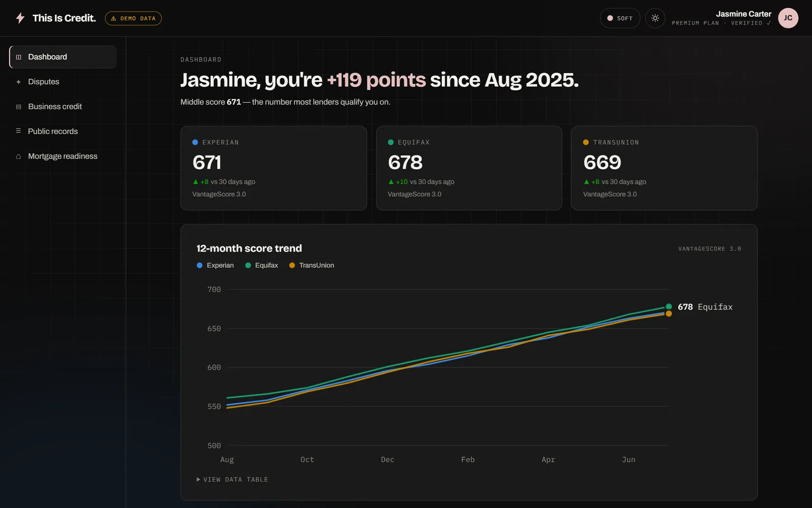Click the Experian green up-arrow icon
This screenshot has height=508, width=812.
pos(195,182)
